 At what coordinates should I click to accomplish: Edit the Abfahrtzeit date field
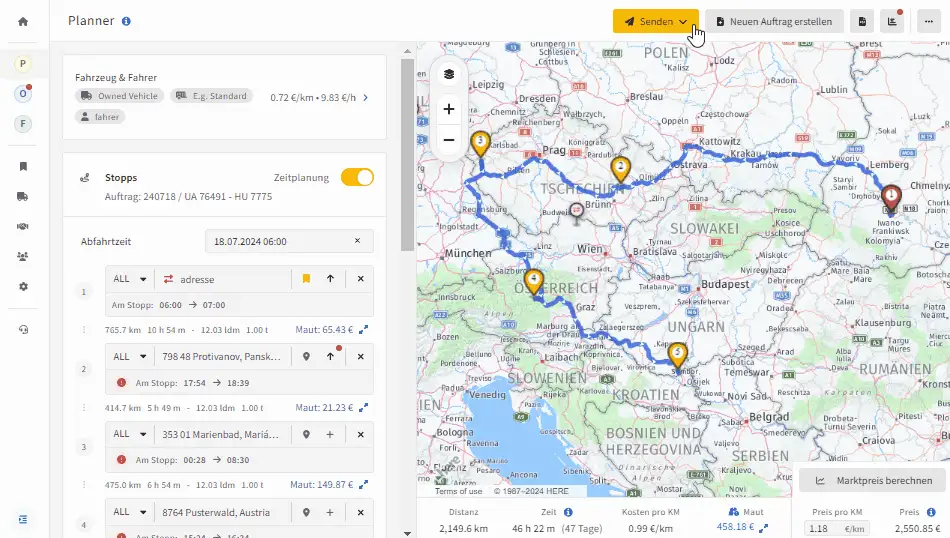tap(290, 241)
